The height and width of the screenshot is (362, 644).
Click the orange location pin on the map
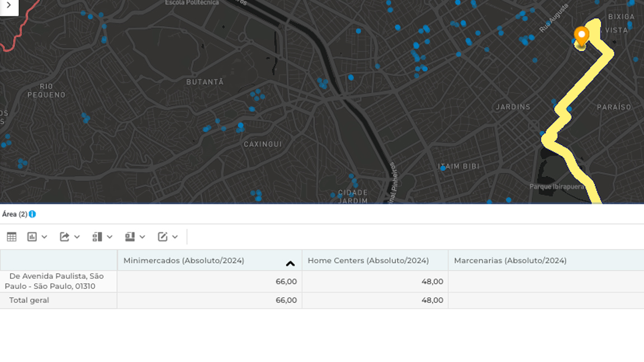pos(581,36)
